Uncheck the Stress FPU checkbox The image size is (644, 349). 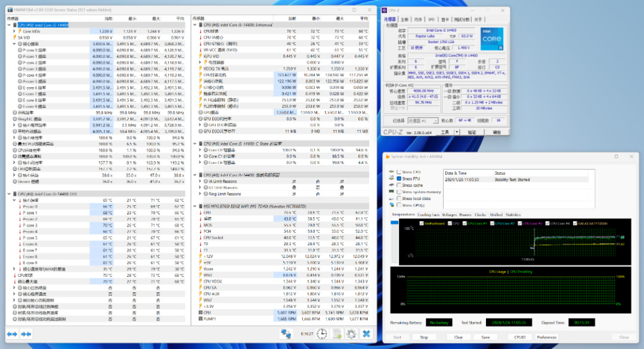[399, 178]
